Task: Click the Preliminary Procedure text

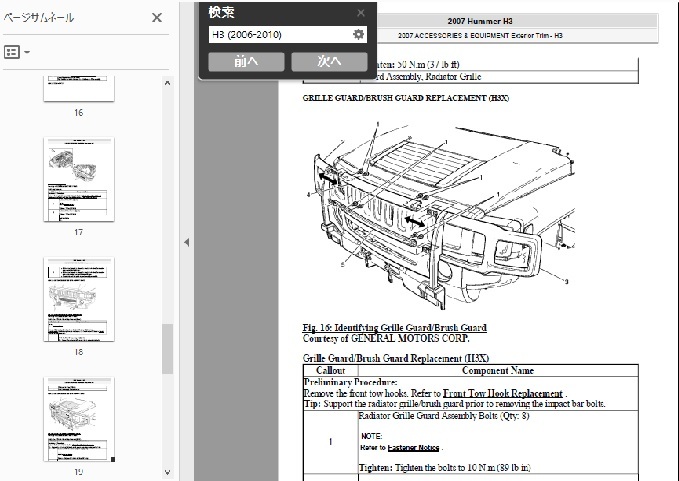Action: pyautogui.click(x=350, y=382)
